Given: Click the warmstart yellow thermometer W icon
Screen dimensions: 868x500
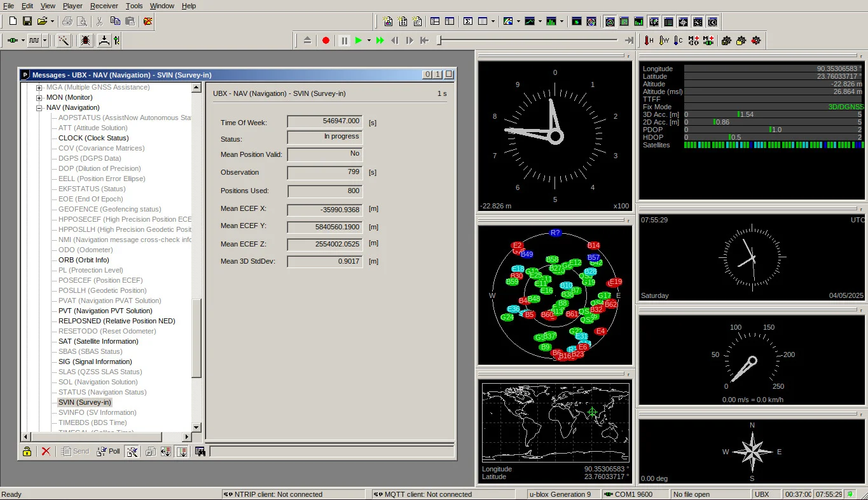Looking at the screenshot, I should tap(664, 40).
